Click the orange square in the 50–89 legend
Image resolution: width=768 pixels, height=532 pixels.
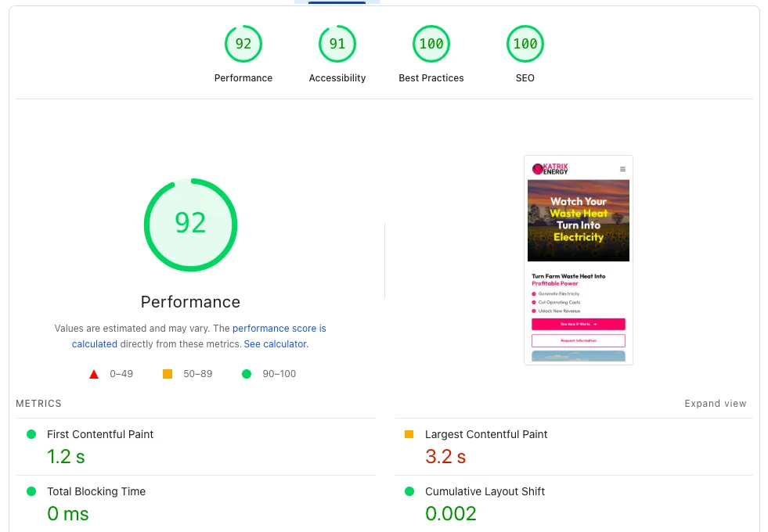[167, 374]
